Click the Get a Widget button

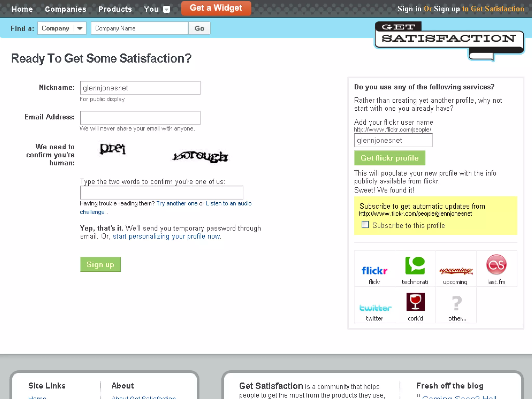point(216,8)
